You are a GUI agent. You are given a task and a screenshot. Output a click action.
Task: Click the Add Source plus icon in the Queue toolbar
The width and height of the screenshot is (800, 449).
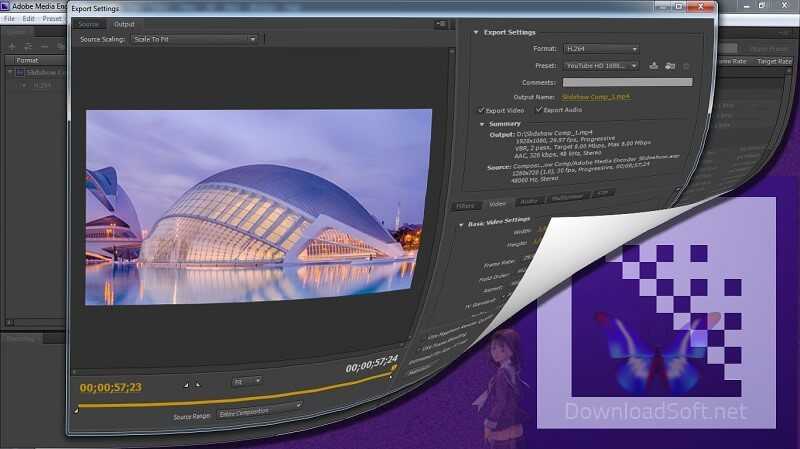[12, 46]
